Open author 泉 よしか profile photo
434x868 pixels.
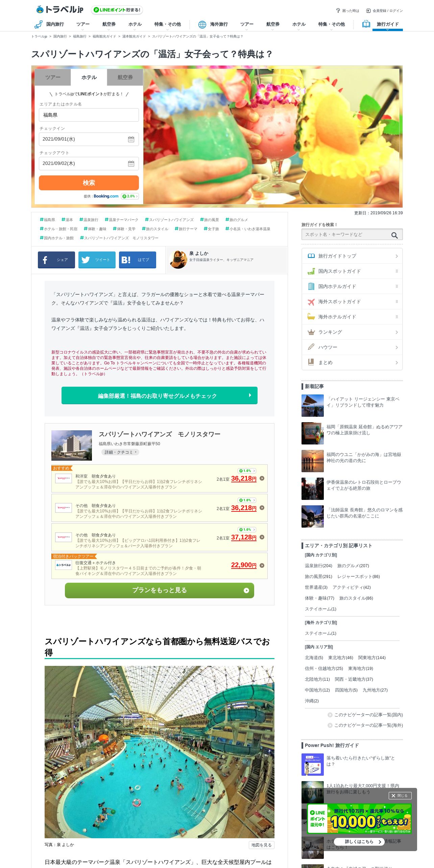pyautogui.click(x=178, y=260)
